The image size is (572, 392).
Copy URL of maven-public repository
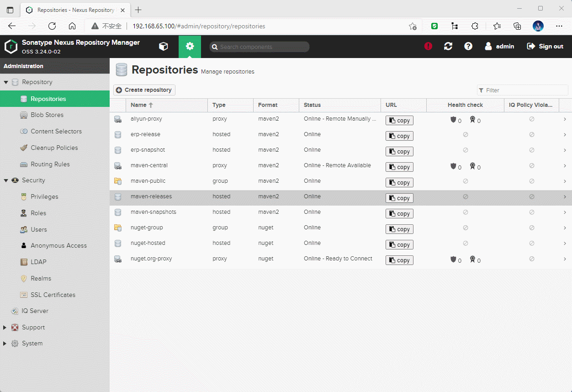coord(399,182)
